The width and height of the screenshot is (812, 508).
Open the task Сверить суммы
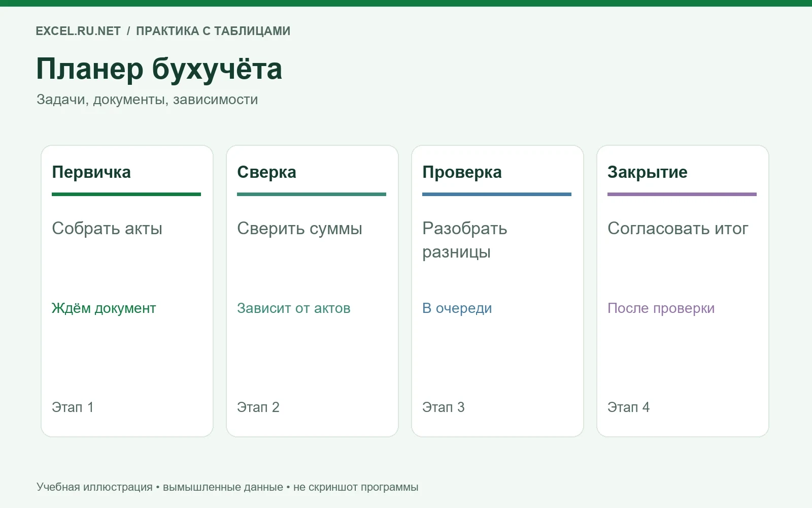click(x=299, y=229)
